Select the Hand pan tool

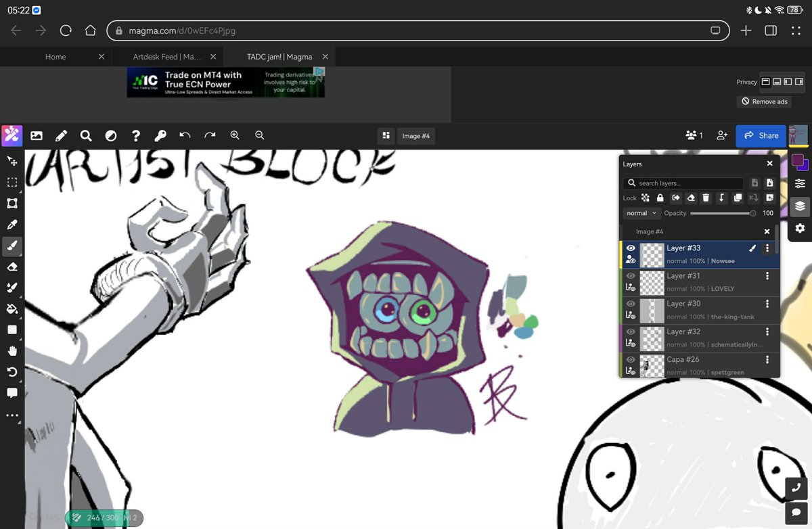pos(12,350)
